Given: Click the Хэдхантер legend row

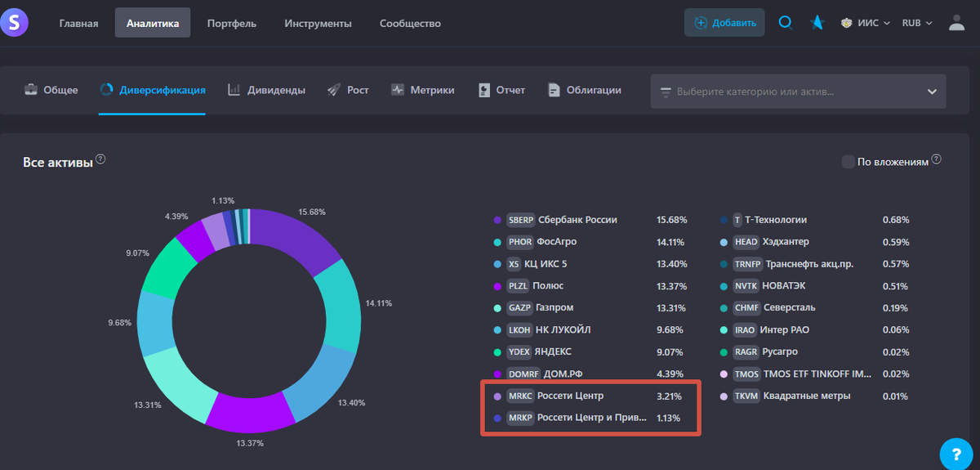Looking at the screenshot, I should click(817, 242).
